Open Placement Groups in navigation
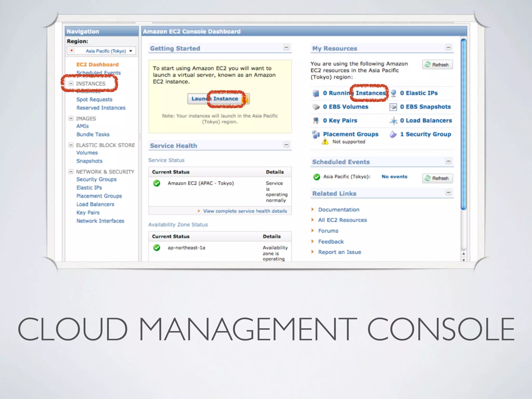This screenshot has width=532, height=399. coord(99,196)
